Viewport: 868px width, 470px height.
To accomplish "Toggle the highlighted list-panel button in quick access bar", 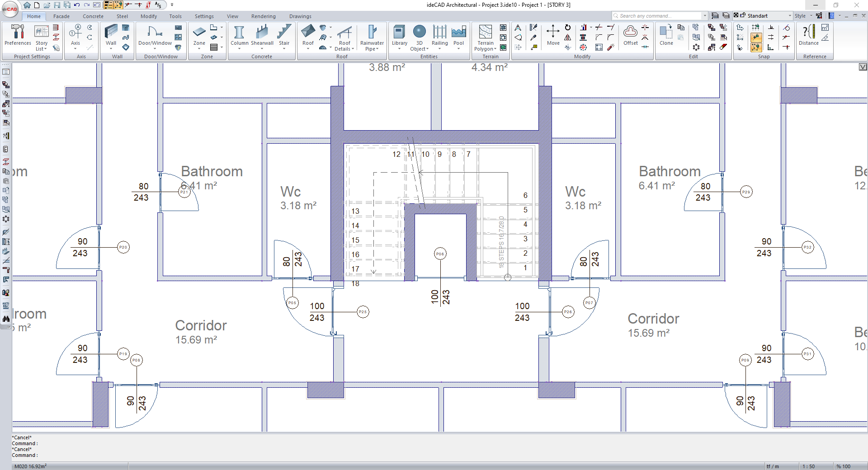I will point(108,5).
